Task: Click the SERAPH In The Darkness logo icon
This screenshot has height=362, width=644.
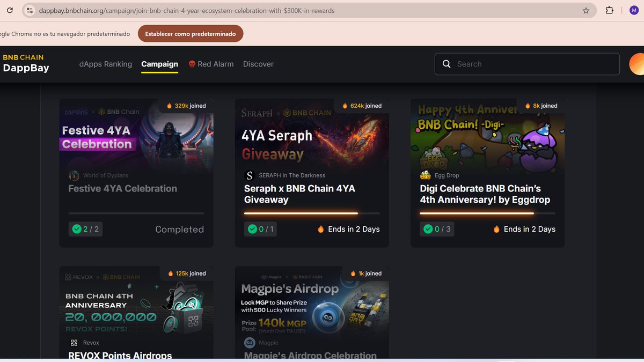Action: pos(249,175)
